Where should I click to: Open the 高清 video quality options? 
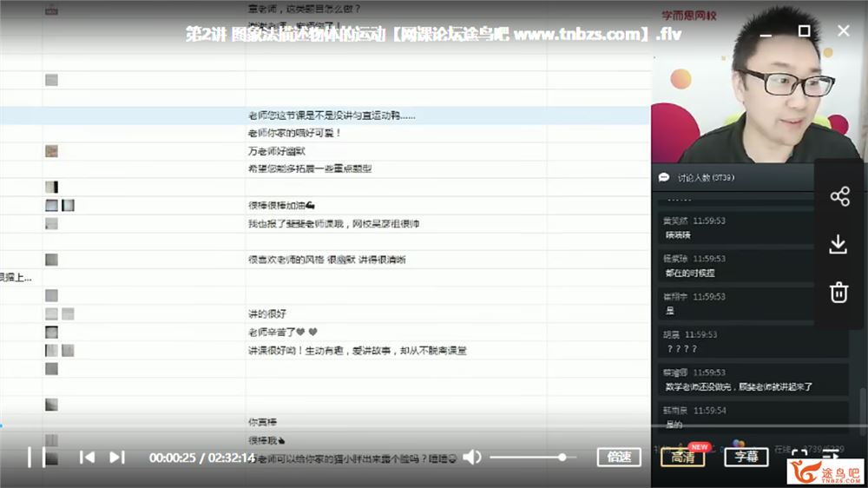click(x=683, y=457)
